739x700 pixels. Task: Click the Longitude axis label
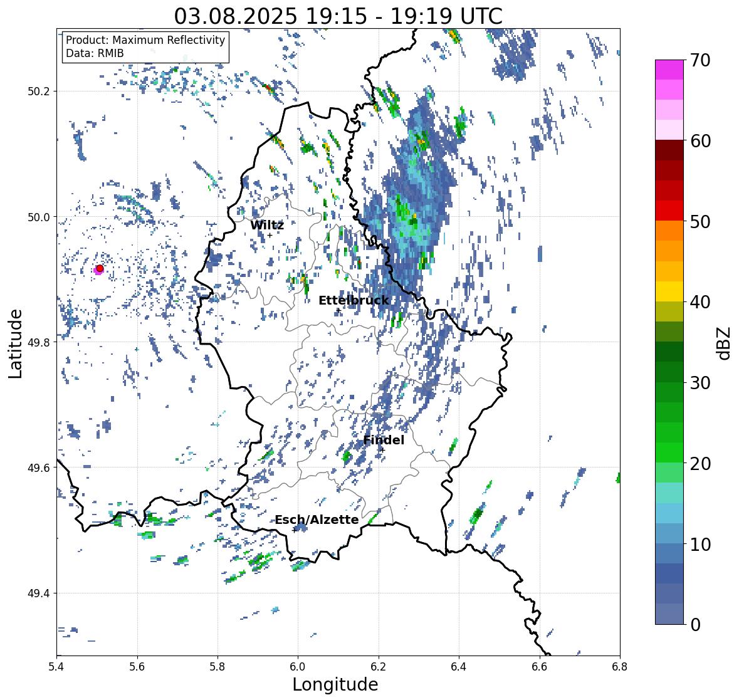pos(335,684)
